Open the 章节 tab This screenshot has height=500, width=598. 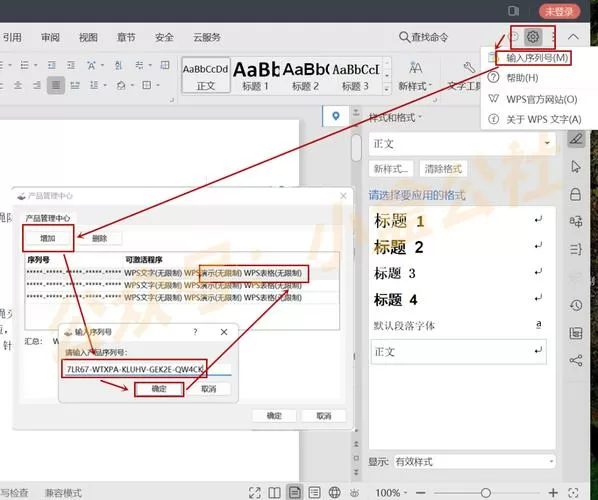coord(126,37)
